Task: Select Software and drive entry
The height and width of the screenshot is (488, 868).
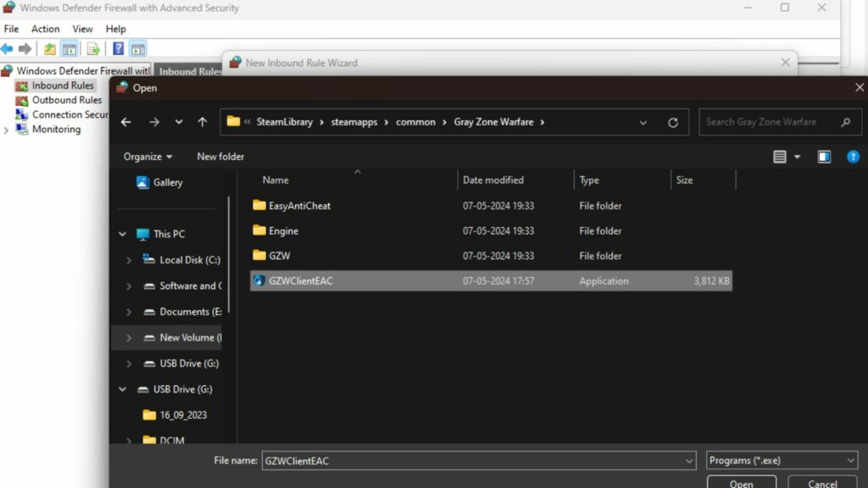Action: tap(182, 286)
